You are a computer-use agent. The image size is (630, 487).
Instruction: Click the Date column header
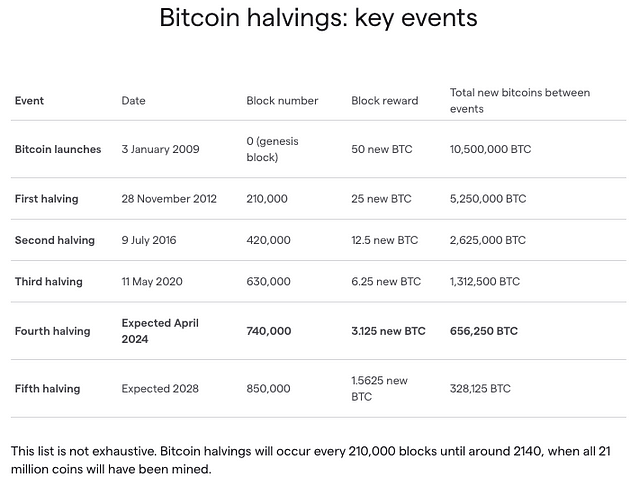click(x=133, y=101)
